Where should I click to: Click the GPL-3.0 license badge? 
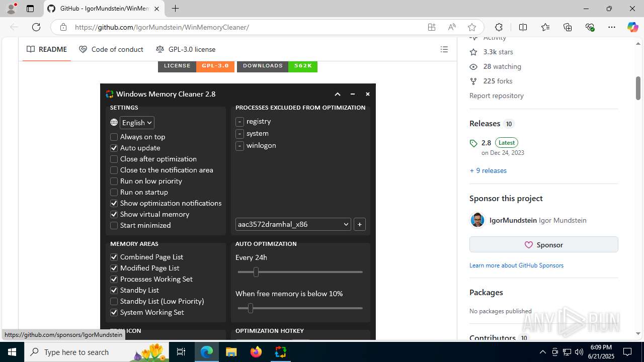(196, 66)
